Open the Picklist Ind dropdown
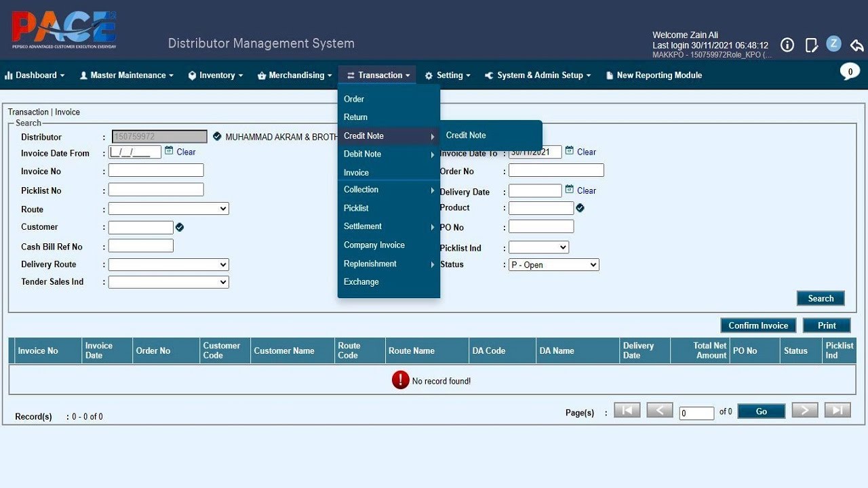 [x=538, y=247]
